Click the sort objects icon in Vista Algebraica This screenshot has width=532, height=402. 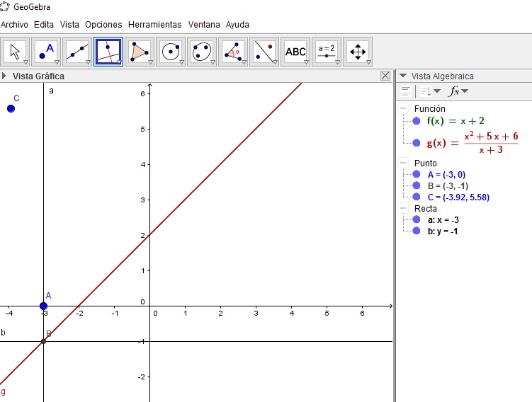pos(426,91)
